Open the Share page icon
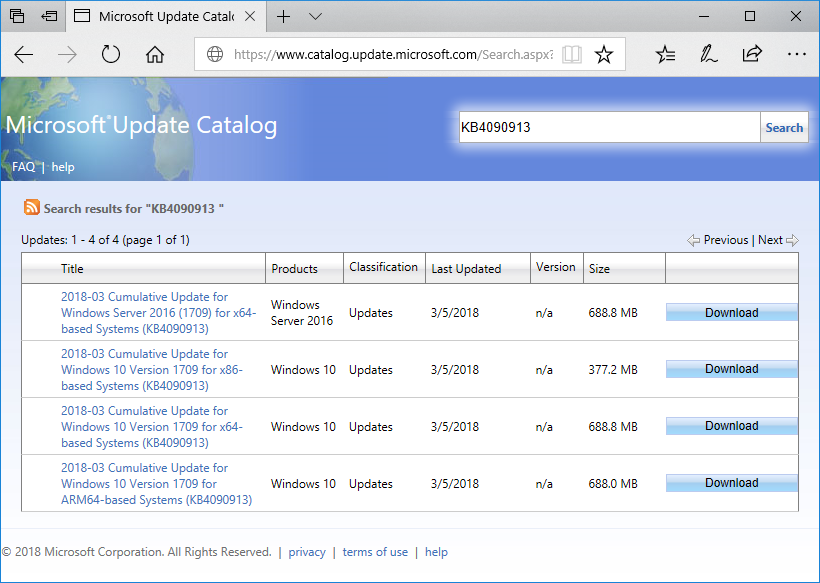The width and height of the screenshot is (820, 583). coord(752,55)
